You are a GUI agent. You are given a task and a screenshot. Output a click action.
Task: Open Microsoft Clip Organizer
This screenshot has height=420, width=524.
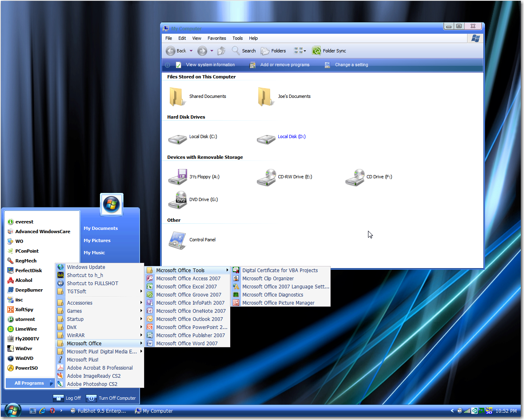coord(281,279)
